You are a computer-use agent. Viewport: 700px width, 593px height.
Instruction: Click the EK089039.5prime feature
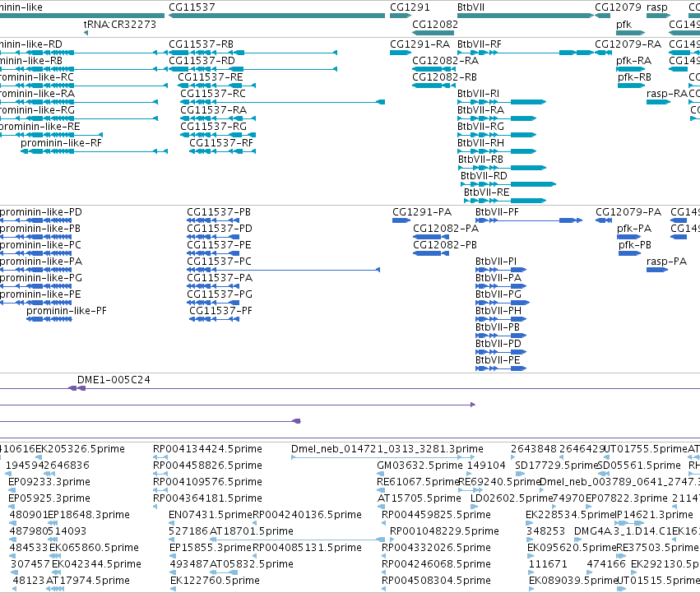[x=573, y=581]
